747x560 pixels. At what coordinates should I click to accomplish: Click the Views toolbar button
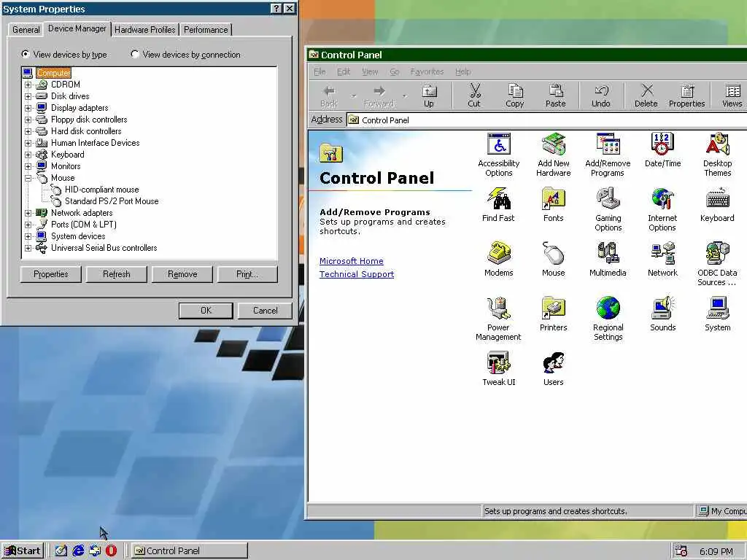[732, 96]
